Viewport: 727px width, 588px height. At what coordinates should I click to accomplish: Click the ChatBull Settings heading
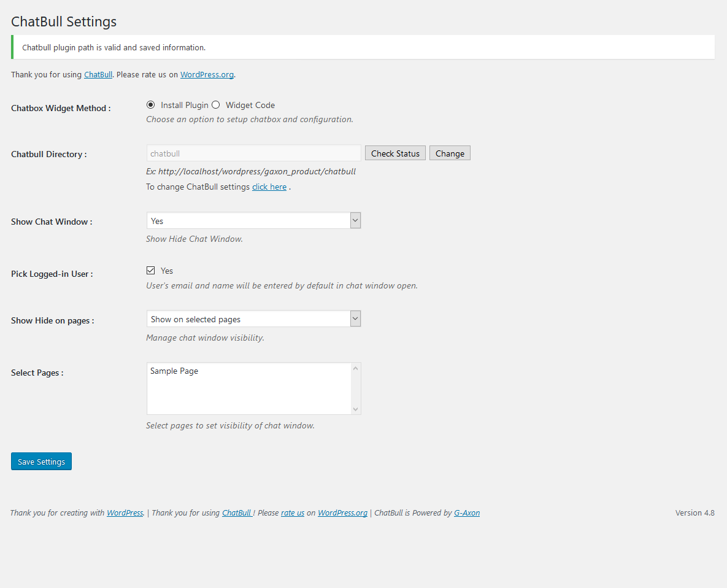(64, 22)
